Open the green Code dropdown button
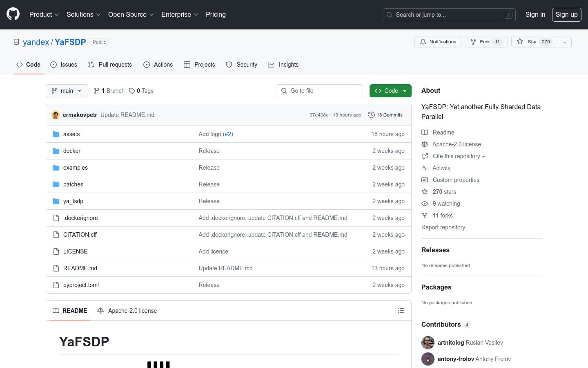Screen dimensions: 588x368 (x=390, y=91)
